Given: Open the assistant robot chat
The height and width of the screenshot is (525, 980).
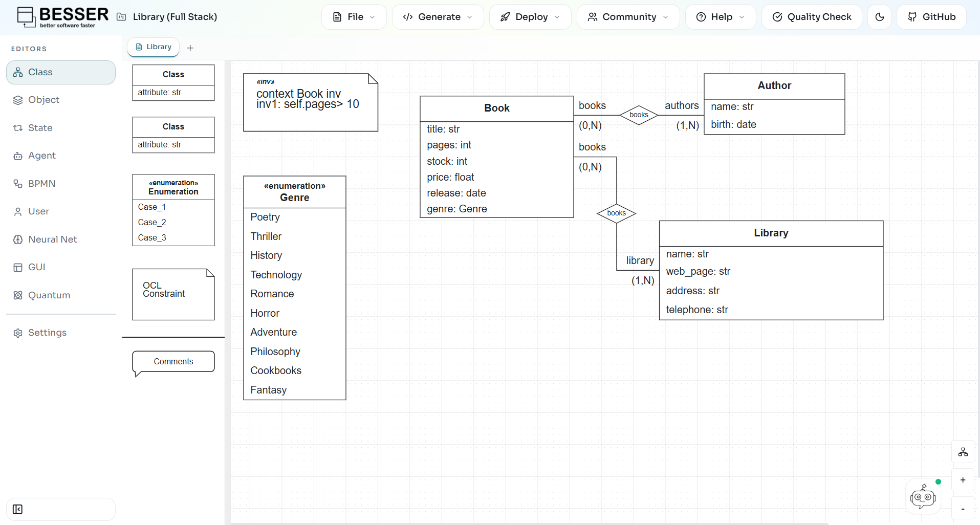Looking at the screenshot, I should click(923, 496).
